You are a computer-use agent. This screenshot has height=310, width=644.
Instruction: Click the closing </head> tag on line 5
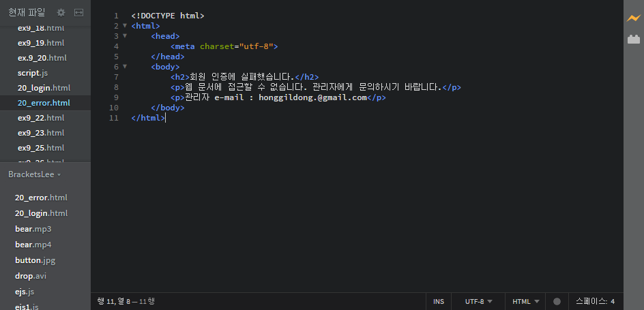(x=168, y=56)
